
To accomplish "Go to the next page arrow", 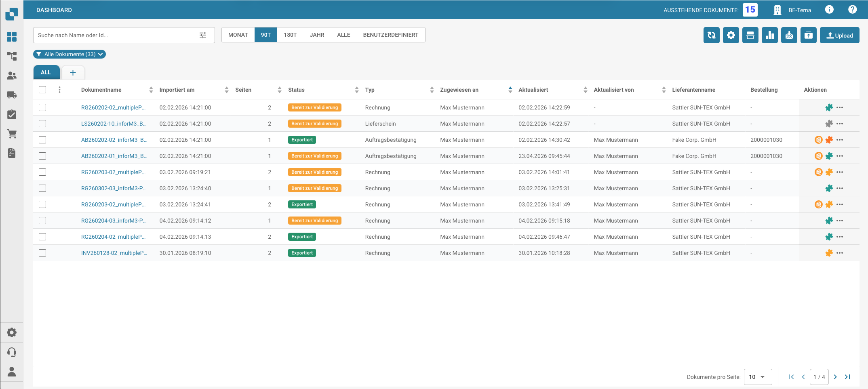I will coord(835,377).
